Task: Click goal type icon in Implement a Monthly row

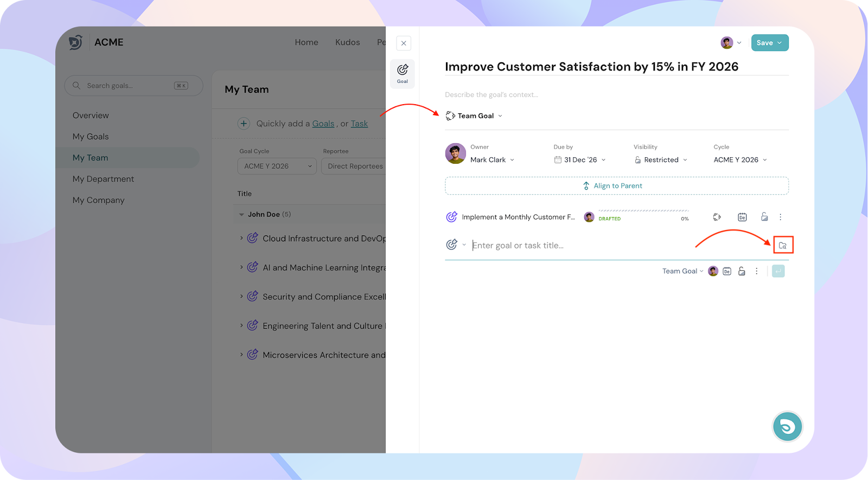Action: [x=717, y=217]
